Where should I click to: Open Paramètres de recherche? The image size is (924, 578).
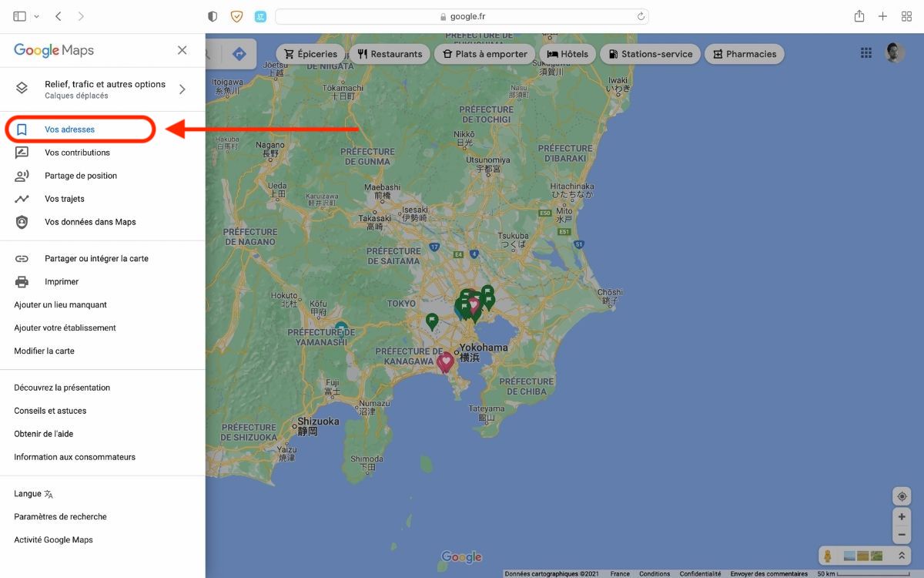(60, 517)
